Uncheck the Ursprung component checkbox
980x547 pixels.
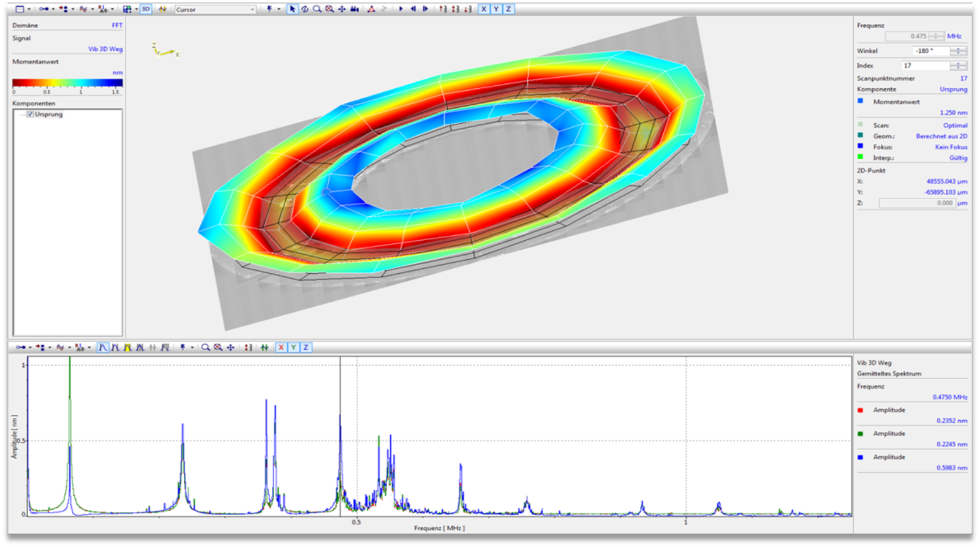pos(30,115)
